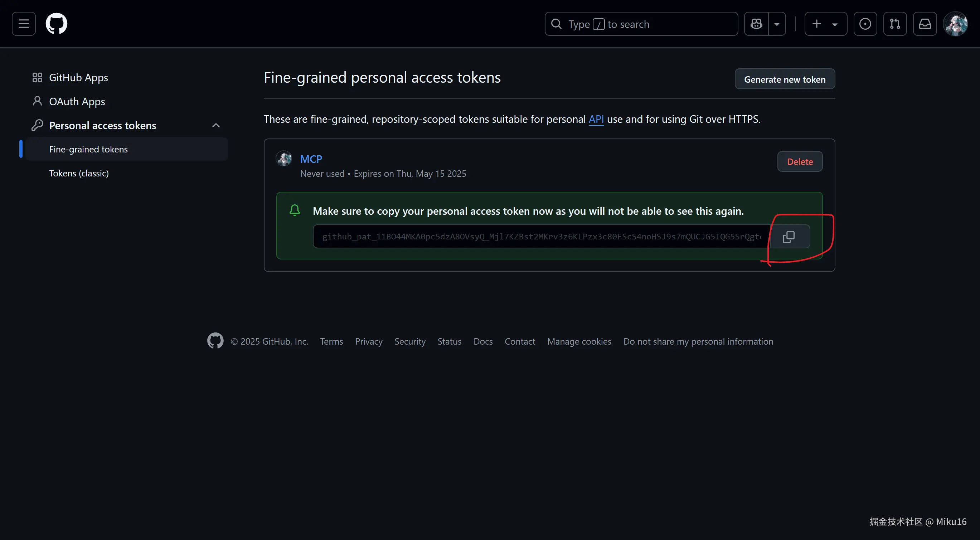Image resolution: width=980 pixels, height=540 pixels.
Task: Open the Security footer link
Action: [x=410, y=341]
